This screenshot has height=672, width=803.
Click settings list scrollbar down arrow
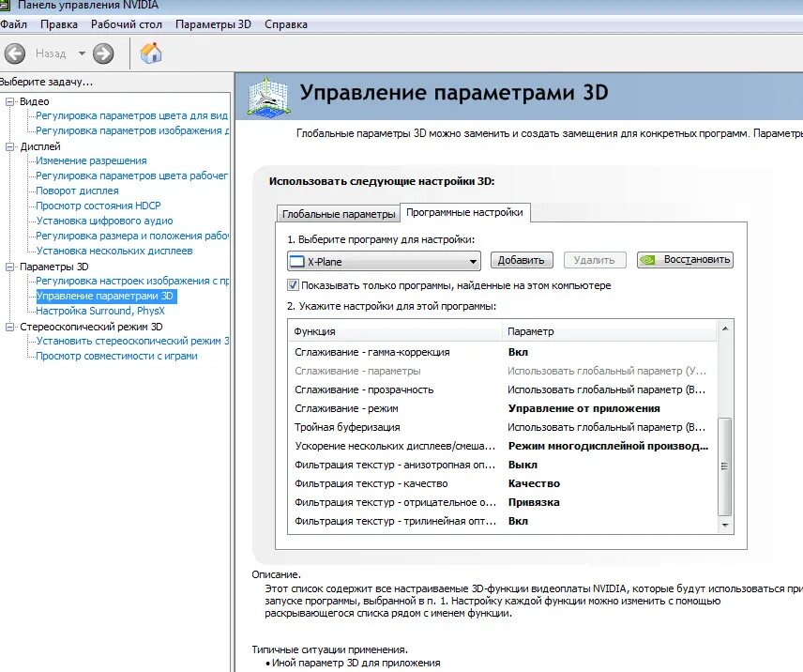tap(725, 525)
